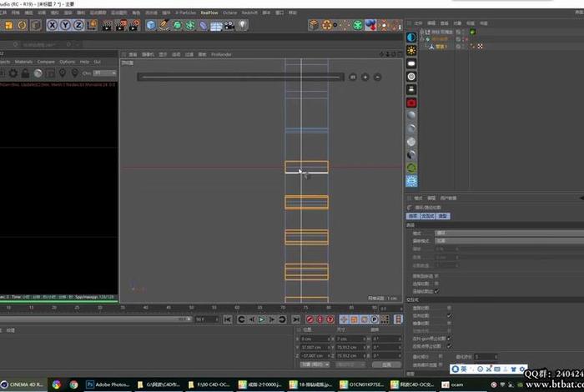The height and width of the screenshot is (392, 584).
Task: Toggle the X axis lock
Action: coord(52,25)
